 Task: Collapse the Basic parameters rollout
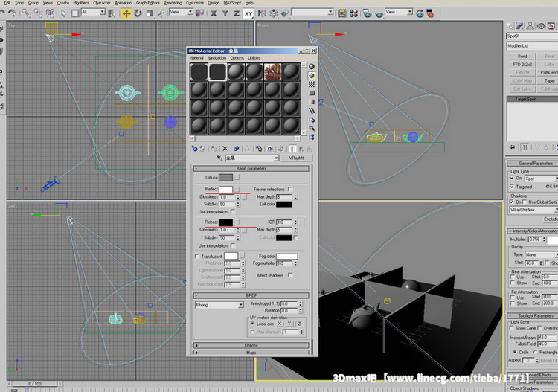(251, 169)
